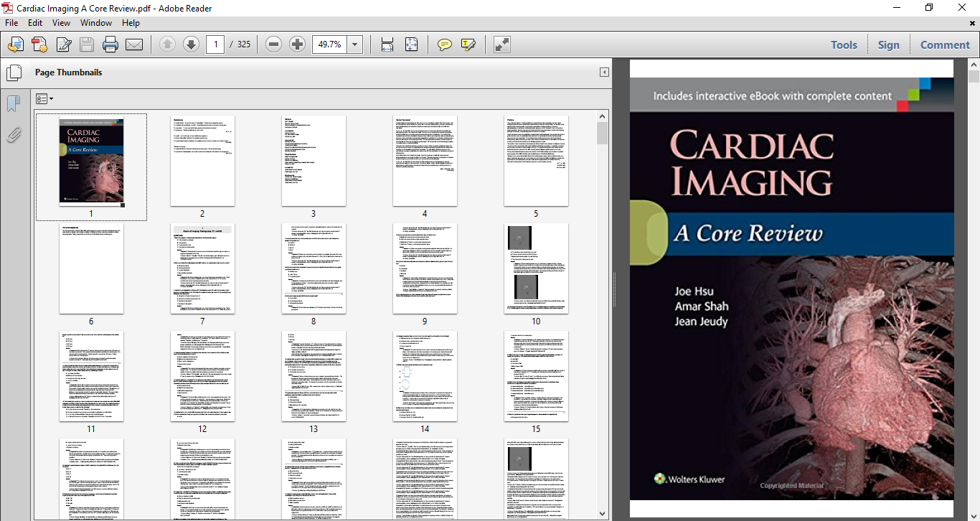980x521 pixels.
Task: Collapse the navigation pane arrow
Action: pyautogui.click(x=604, y=72)
